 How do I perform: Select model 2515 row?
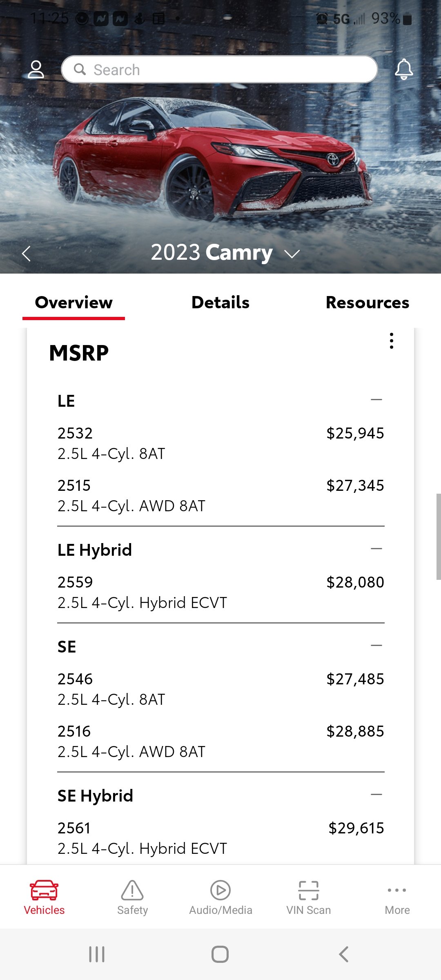(x=220, y=496)
